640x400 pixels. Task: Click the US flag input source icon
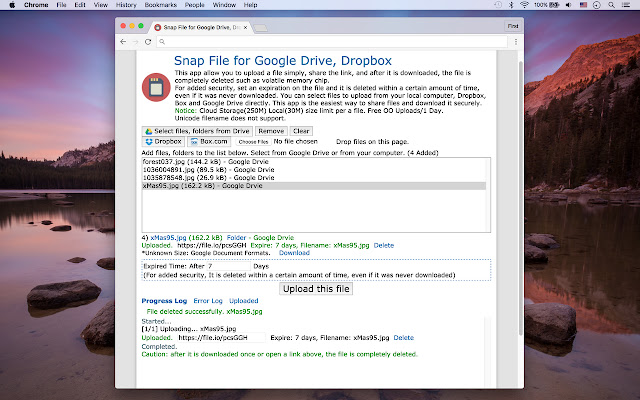(583, 5)
